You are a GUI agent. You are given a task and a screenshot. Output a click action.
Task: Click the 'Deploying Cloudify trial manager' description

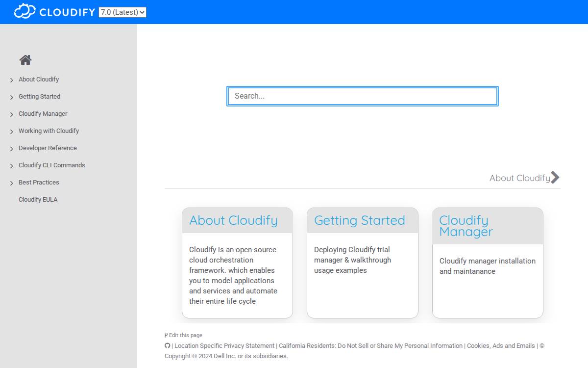[x=353, y=260]
